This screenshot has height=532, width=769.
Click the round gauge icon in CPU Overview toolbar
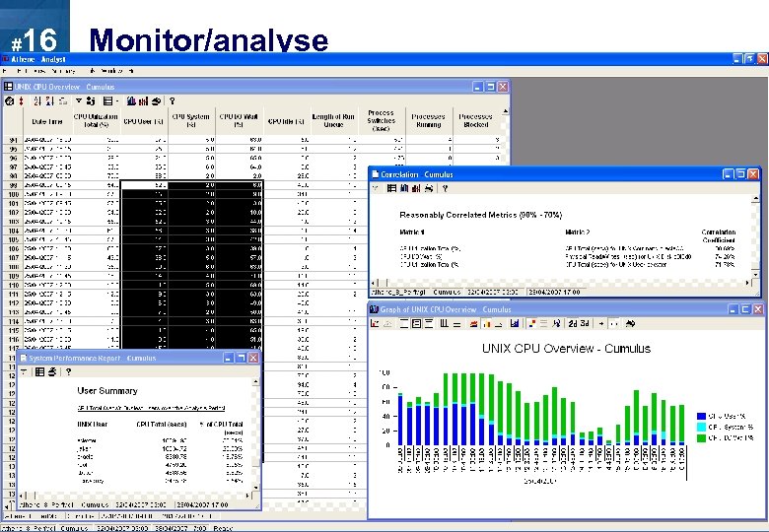click(x=9, y=100)
